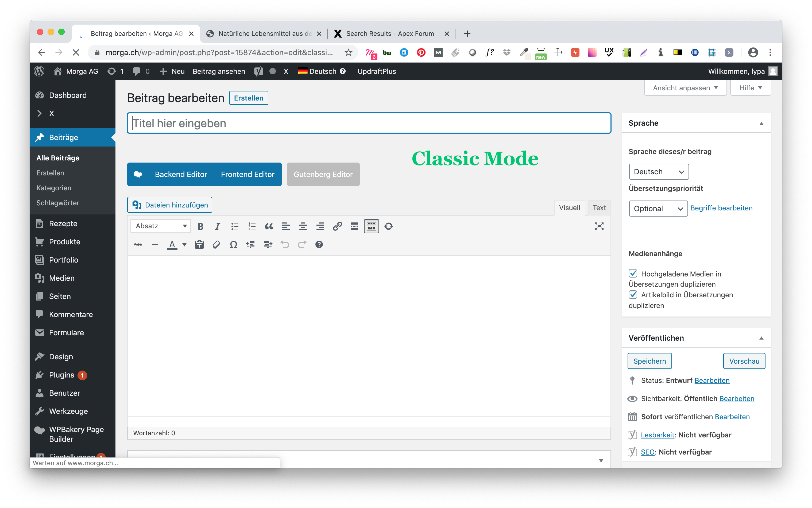This screenshot has height=508, width=812.
Task: Undo the last edit
Action: point(285,244)
